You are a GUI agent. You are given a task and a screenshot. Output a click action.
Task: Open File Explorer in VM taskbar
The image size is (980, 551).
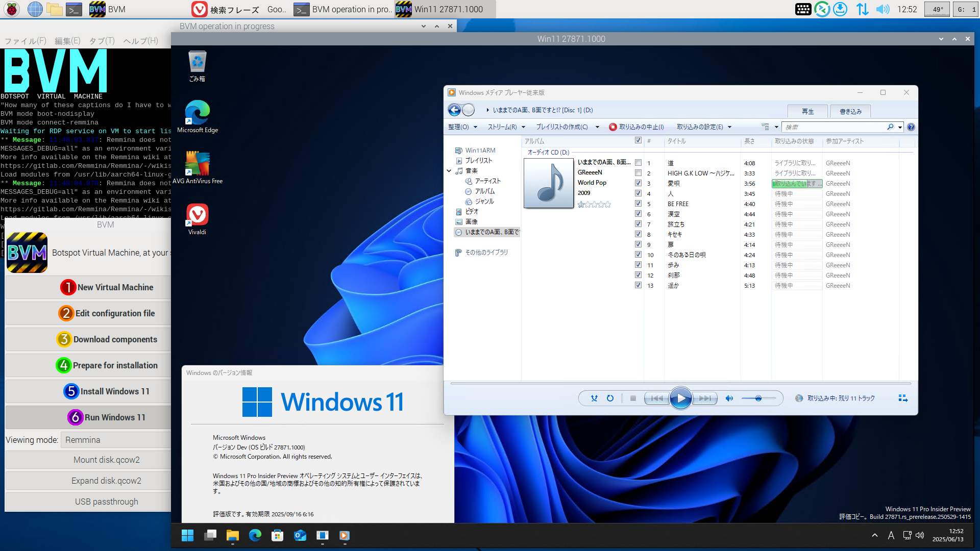point(233,535)
